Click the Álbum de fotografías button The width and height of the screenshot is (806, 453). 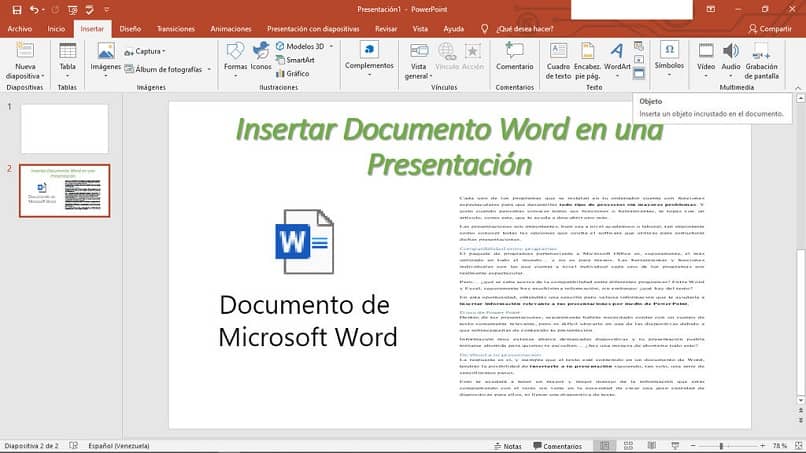[164, 69]
